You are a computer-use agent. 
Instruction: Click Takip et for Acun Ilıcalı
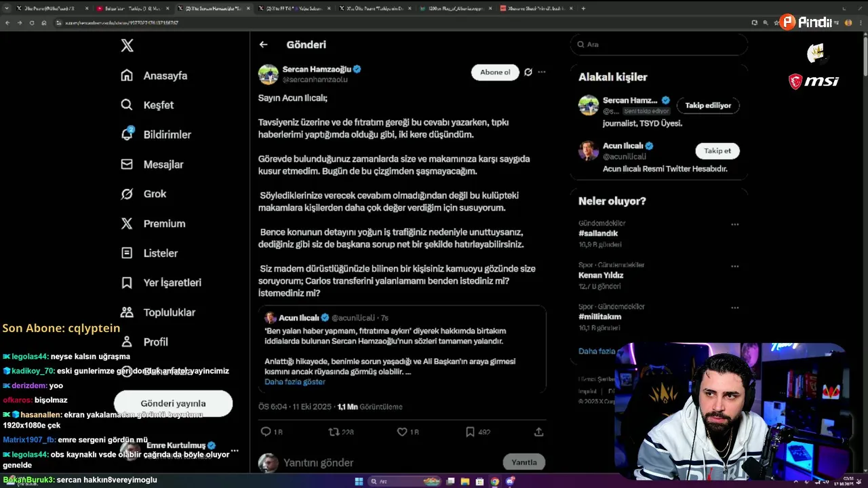click(x=717, y=150)
